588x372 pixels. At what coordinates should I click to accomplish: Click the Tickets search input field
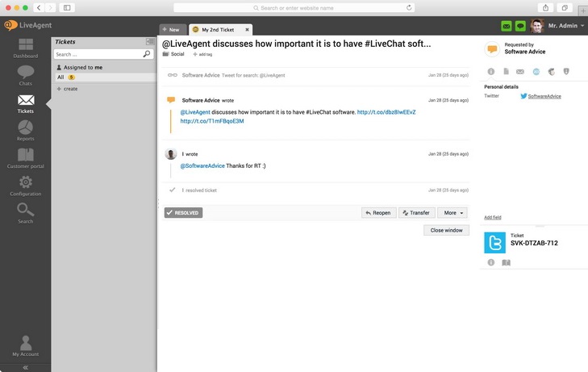[x=98, y=54]
